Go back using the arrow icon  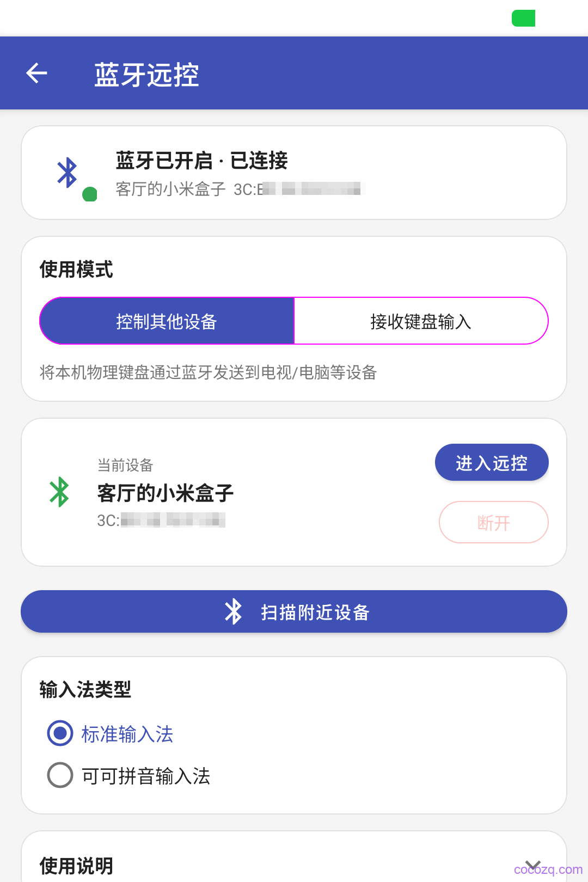tap(36, 73)
